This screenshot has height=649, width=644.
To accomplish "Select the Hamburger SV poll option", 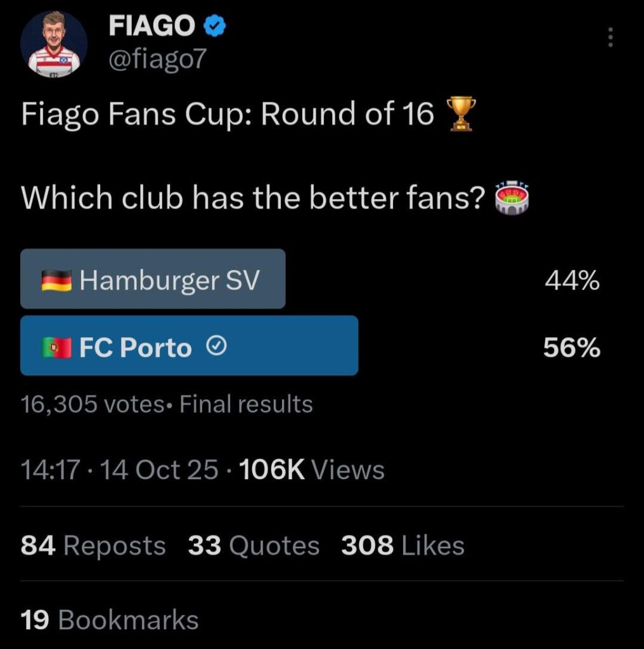I will tap(152, 278).
